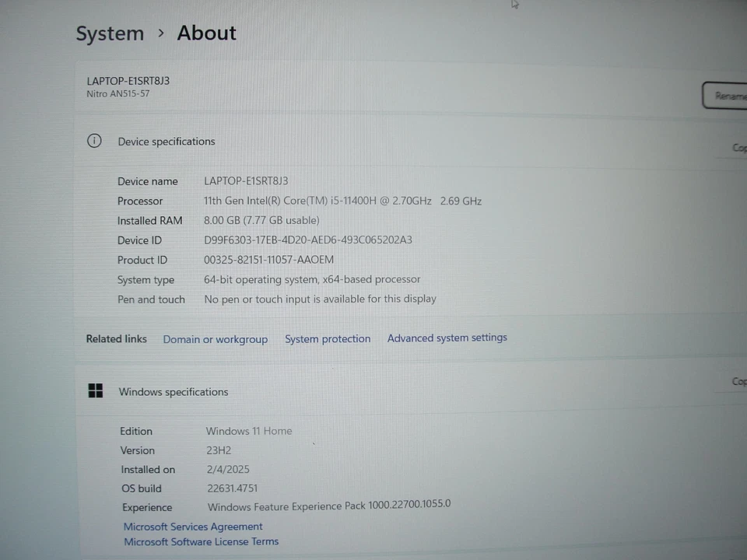Select "System" in the breadcrumb navigation

(110, 33)
